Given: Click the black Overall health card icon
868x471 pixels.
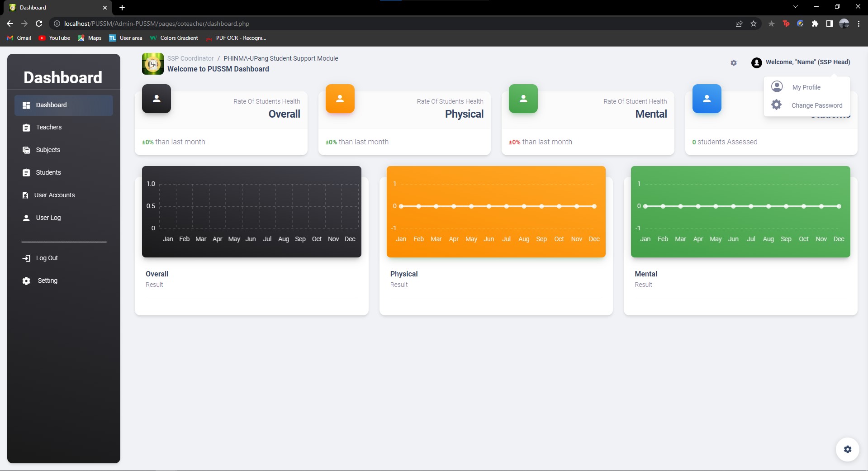Looking at the screenshot, I should (156, 99).
